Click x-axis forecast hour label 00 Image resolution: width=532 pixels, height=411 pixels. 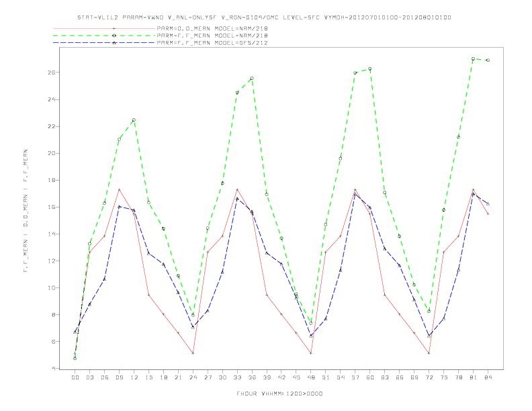tap(75, 377)
